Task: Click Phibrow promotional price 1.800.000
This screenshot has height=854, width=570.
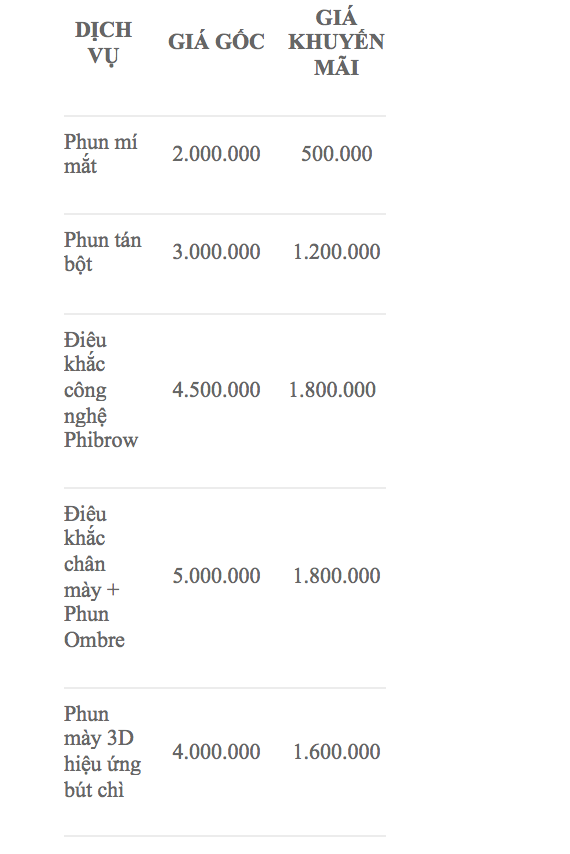Action: [332, 390]
